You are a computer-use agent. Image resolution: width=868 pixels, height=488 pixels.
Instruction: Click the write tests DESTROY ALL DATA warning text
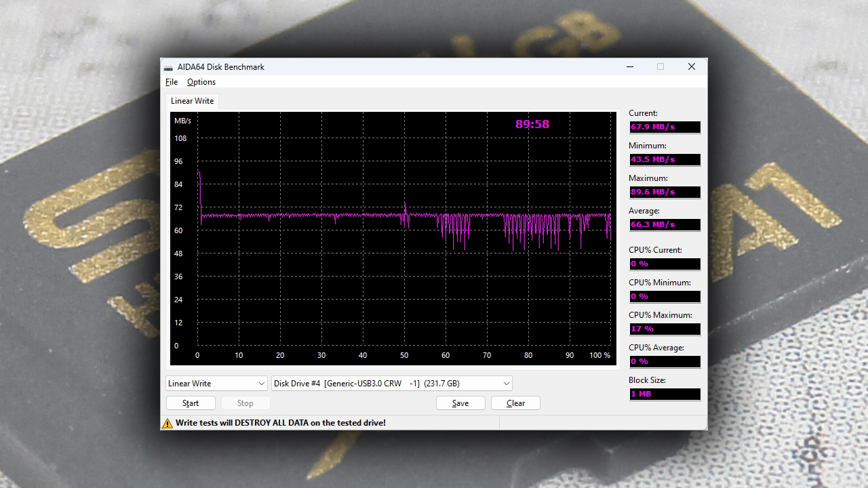point(281,423)
